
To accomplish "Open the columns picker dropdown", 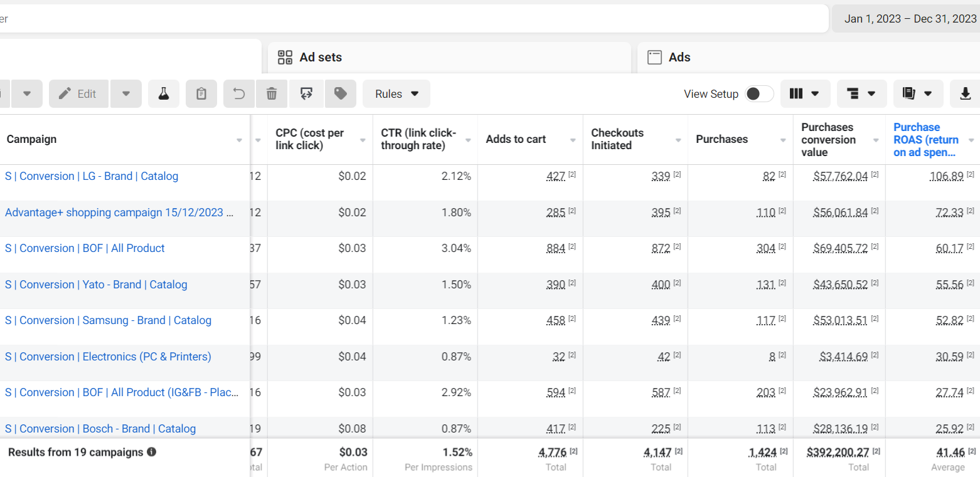I will point(805,94).
